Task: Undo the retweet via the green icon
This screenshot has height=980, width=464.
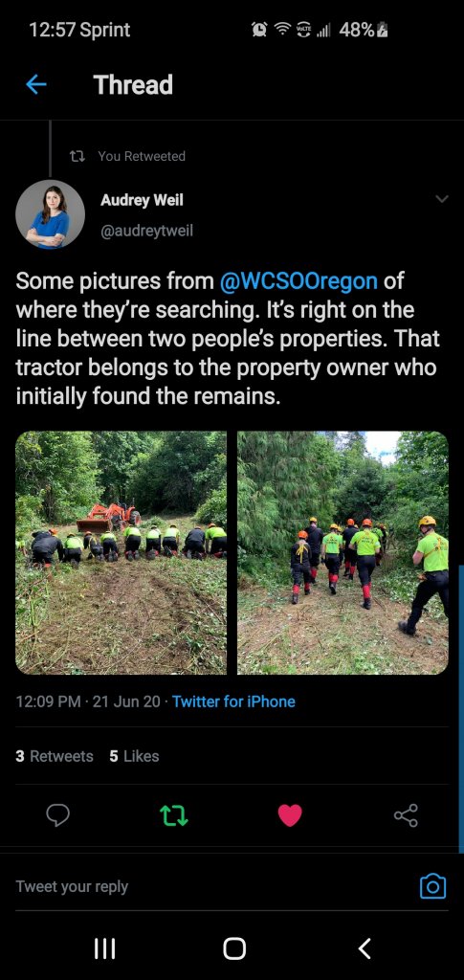Action: tap(173, 815)
